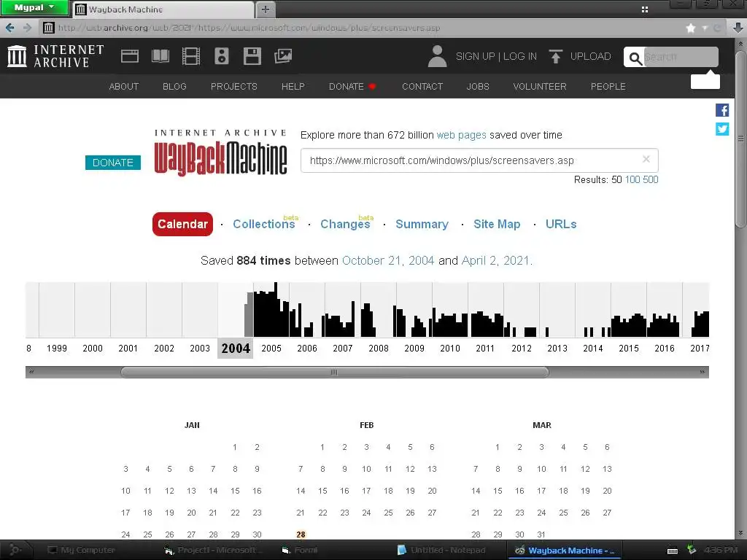747x560 pixels.
Task: Select year 2015 on timeline
Action: tap(628, 348)
